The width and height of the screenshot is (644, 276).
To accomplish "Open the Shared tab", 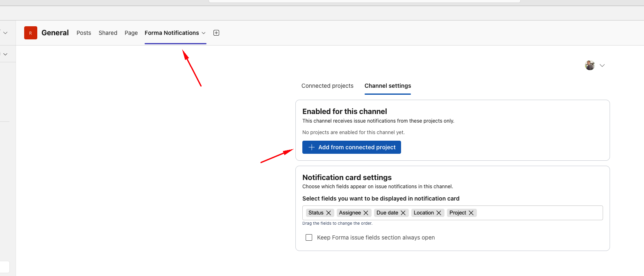I will tap(108, 33).
